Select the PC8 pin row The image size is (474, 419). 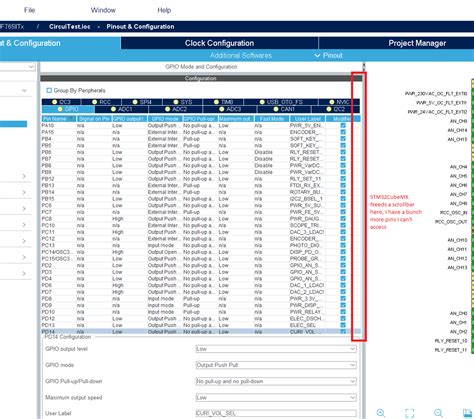coord(201,219)
